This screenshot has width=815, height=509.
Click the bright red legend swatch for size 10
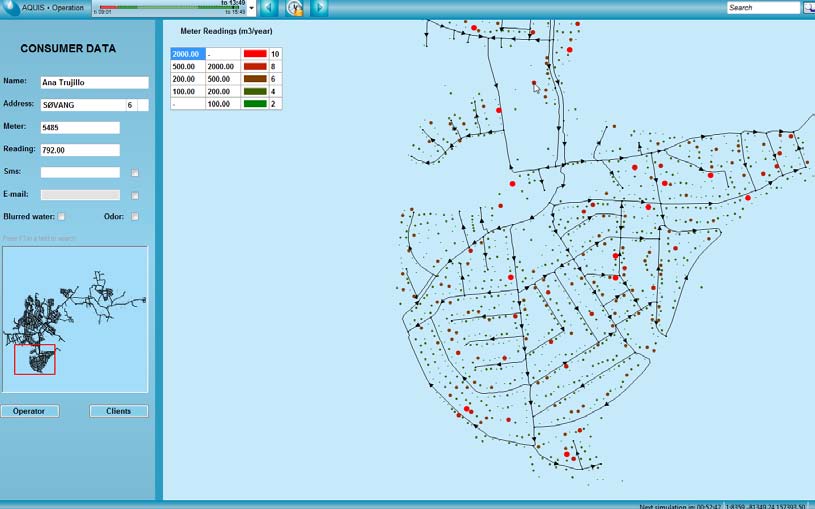coord(255,54)
